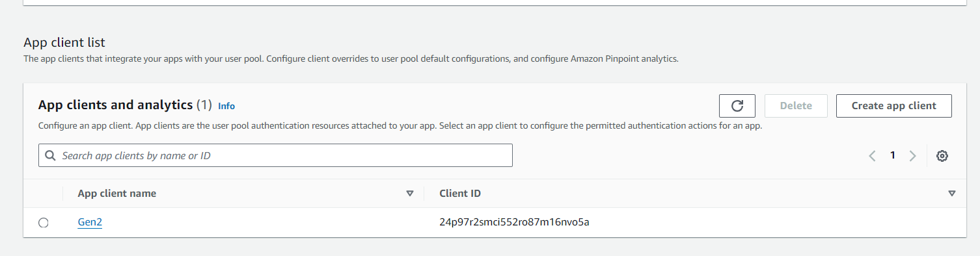The image size is (980, 256).
Task: Click the count (1) beside the heading
Action: pos(204,105)
